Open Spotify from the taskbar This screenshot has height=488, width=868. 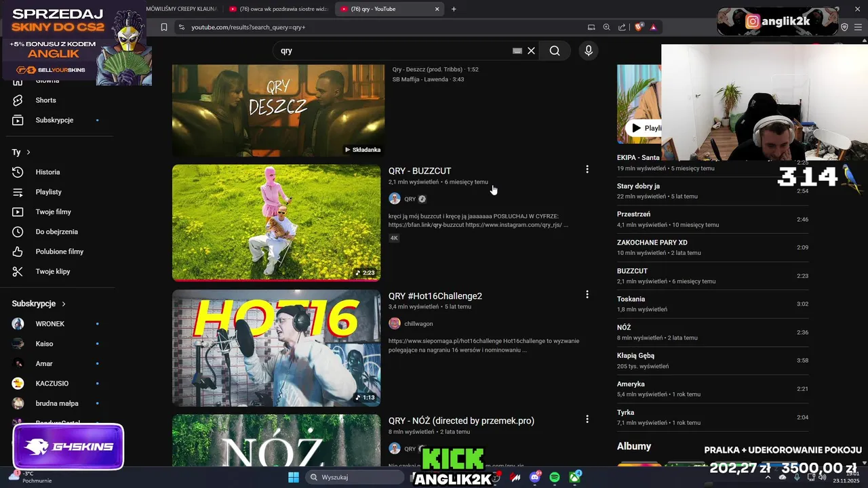pyautogui.click(x=555, y=477)
